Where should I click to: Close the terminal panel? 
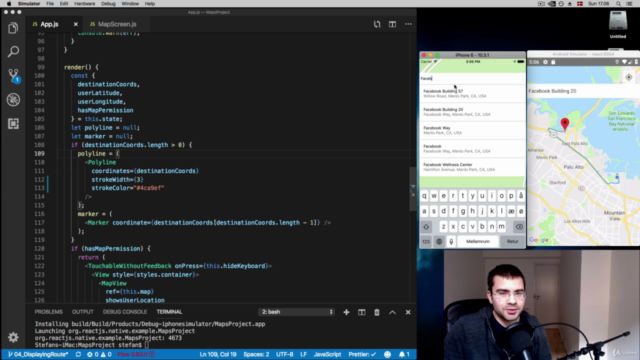tap(408, 312)
